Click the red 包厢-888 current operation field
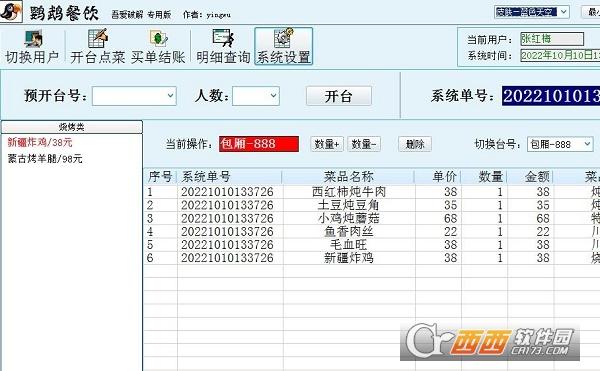 tap(259, 144)
